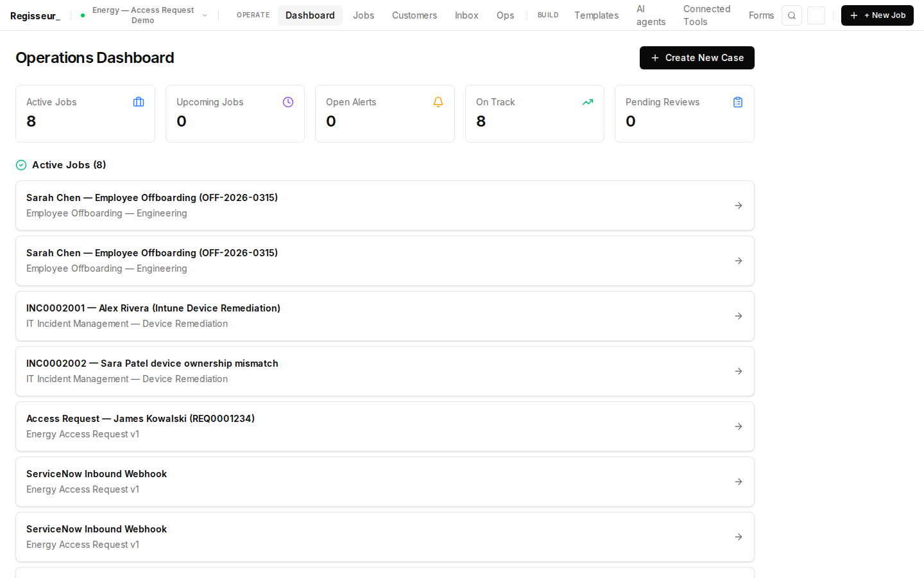924x578 pixels.
Task: Click Energy Access Request v1 under James Kowalski
Action: coord(83,434)
